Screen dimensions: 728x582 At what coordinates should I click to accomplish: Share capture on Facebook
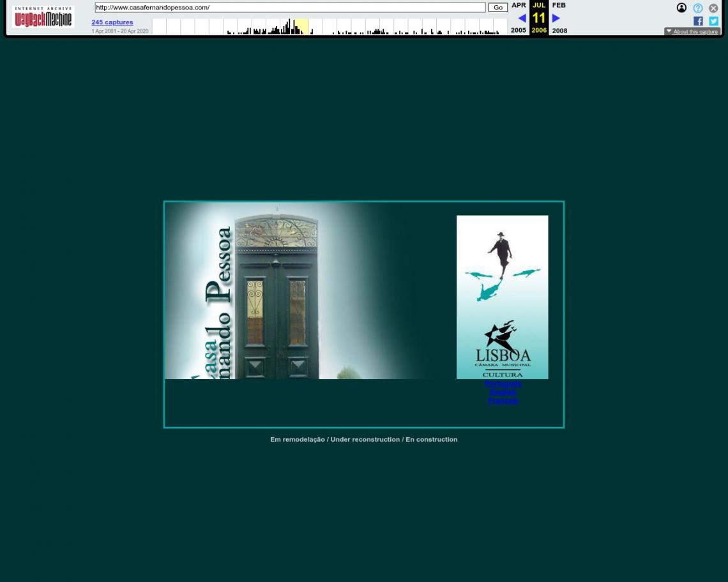pyautogui.click(x=698, y=21)
